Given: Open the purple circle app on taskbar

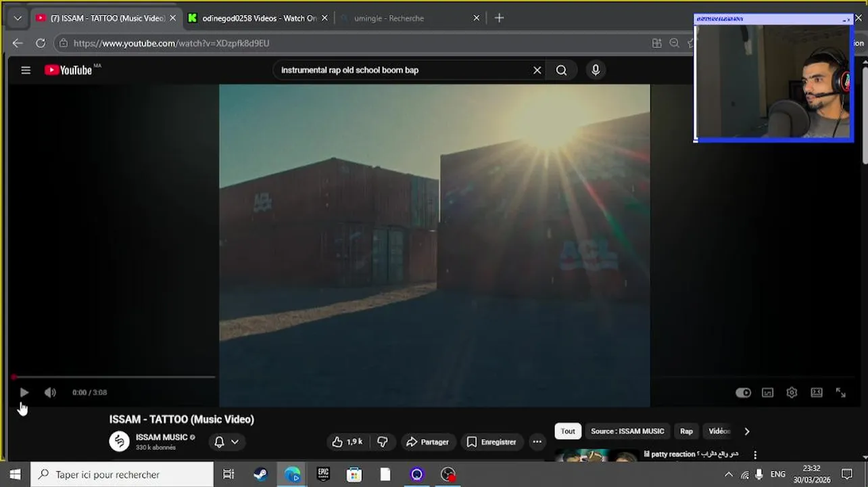Looking at the screenshot, I should pyautogui.click(x=417, y=475).
